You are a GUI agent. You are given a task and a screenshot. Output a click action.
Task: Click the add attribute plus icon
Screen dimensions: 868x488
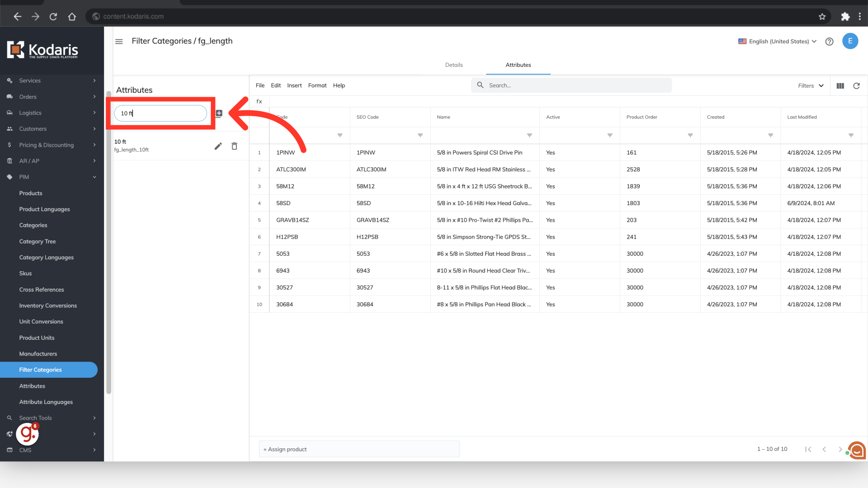pyautogui.click(x=219, y=113)
